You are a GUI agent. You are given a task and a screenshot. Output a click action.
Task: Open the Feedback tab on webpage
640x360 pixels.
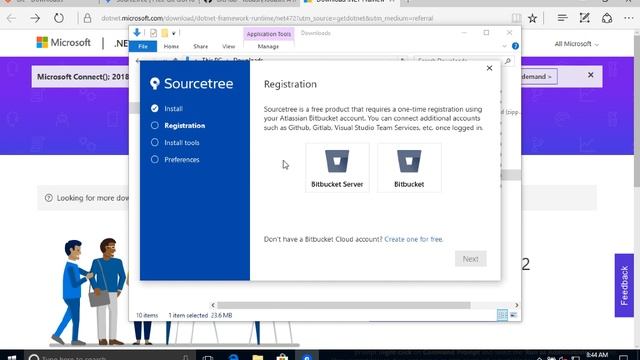point(624,285)
